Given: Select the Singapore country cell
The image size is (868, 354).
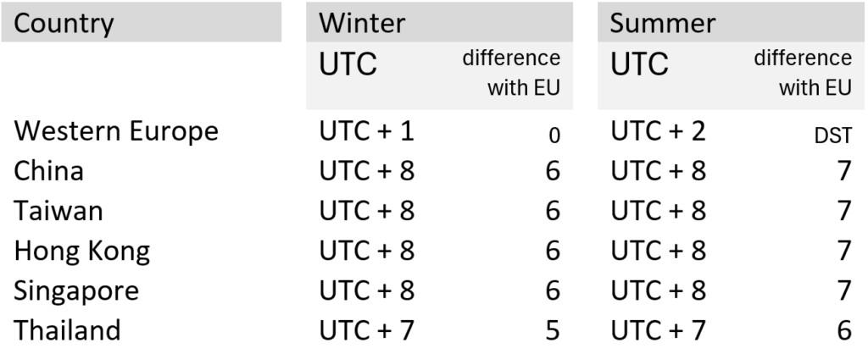Looking at the screenshot, I should (76, 290).
